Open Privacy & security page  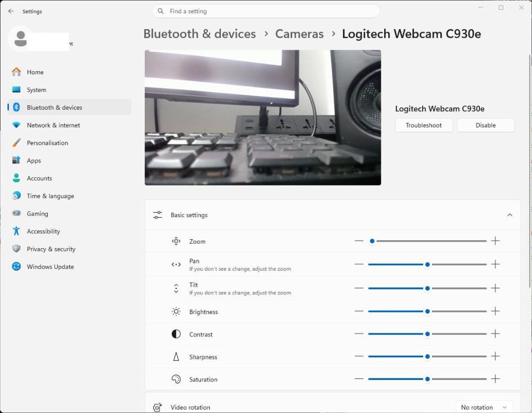point(69,249)
